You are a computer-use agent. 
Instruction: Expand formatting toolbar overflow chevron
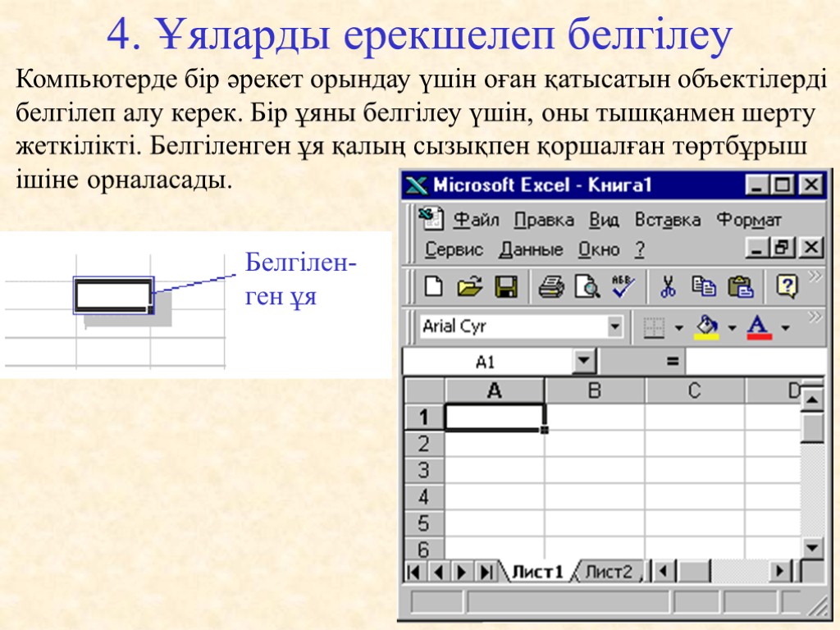pos(815,317)
